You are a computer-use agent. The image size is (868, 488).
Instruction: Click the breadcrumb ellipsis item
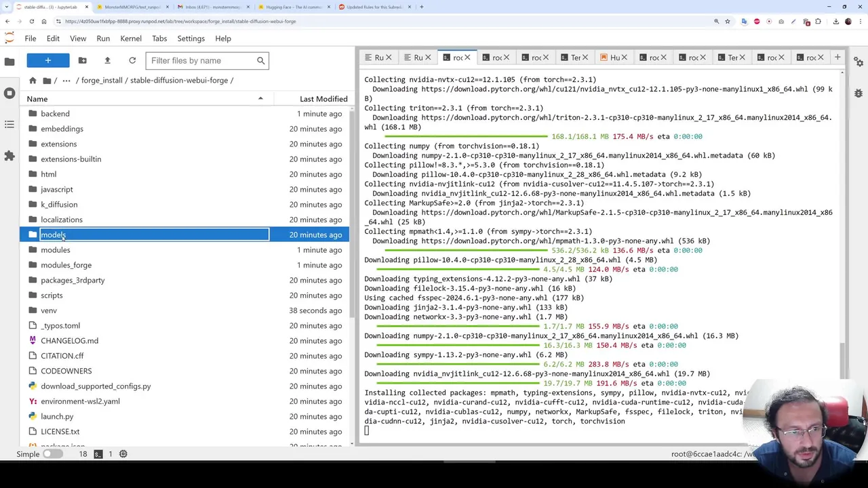point(66,80)
